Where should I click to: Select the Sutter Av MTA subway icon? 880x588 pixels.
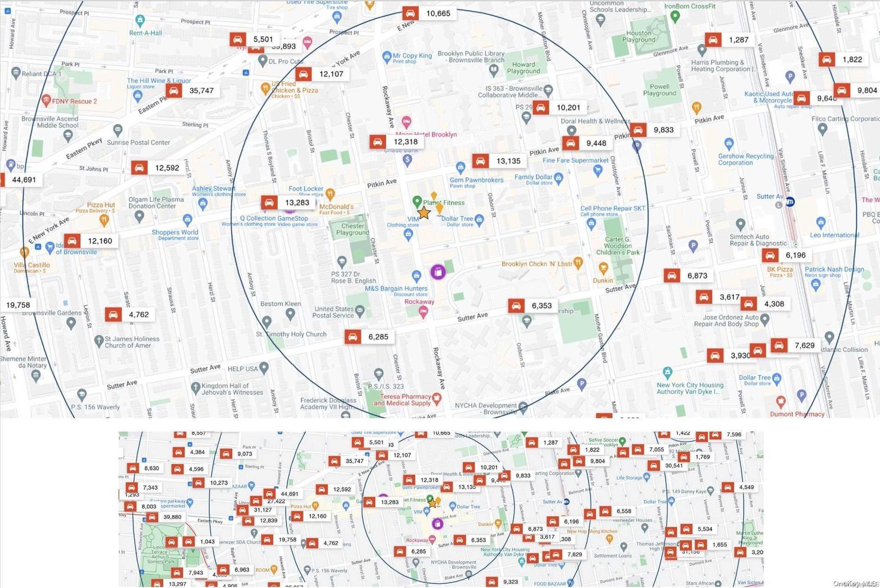[x=790, y=202]
